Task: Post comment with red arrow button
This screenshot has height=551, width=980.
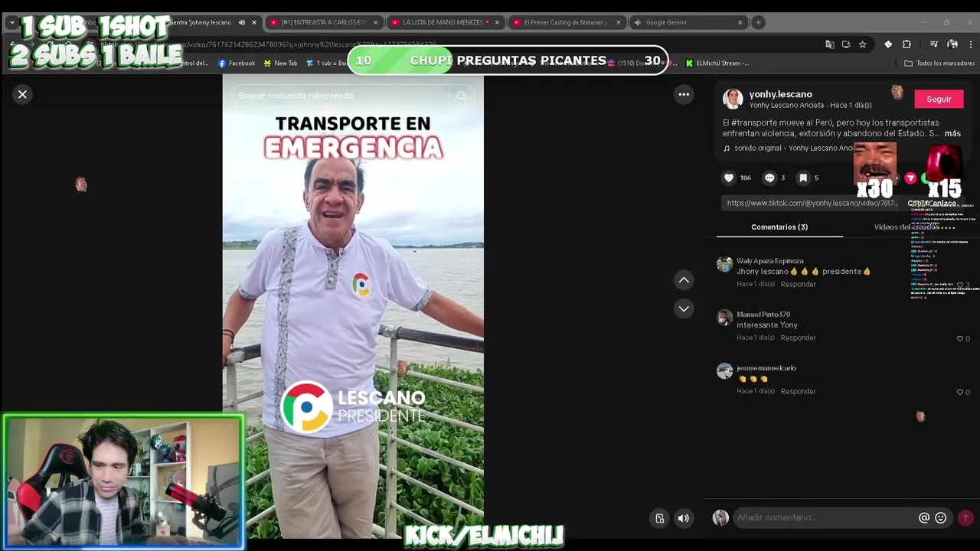Action: tap(965, 518)
